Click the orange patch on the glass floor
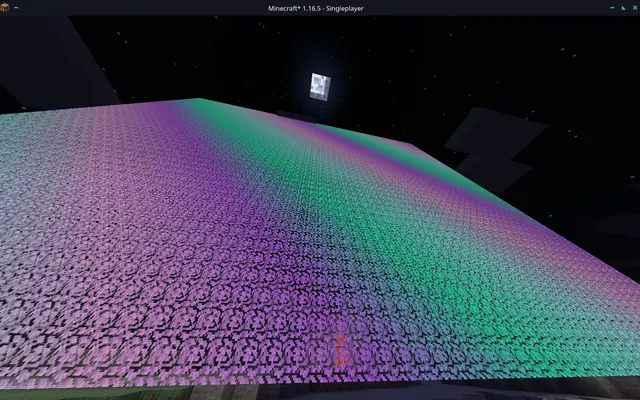640x400 pixels. (341, 350)
